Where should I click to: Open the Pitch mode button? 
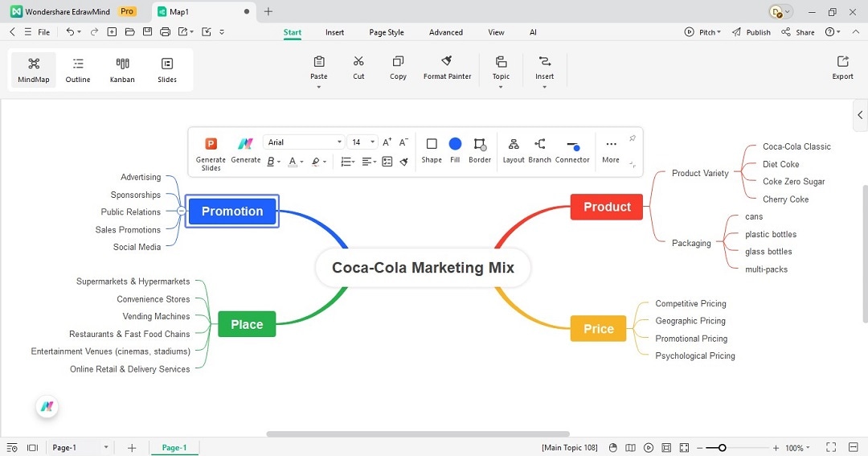[702, 32]
